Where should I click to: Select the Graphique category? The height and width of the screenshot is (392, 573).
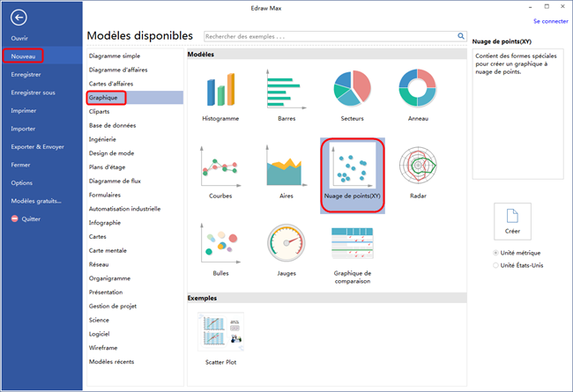tap(135, 98)
